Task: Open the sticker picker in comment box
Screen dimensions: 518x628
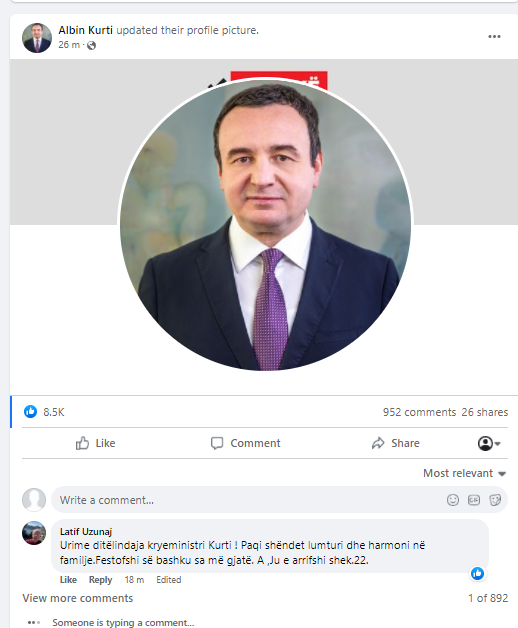Action: point(495,500)
